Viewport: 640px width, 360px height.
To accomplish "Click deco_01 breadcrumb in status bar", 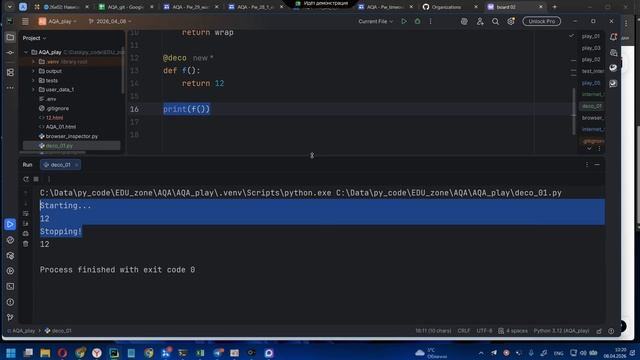I will 58,331.
